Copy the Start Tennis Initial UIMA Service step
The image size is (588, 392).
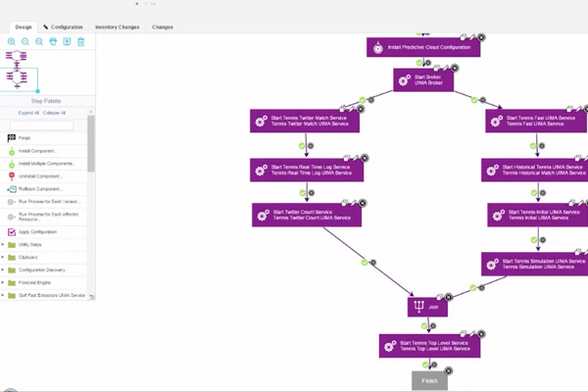(572, 203)
